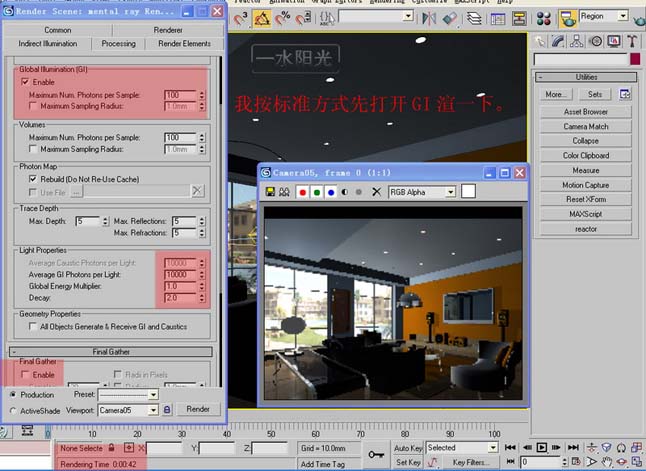Open the Renderer tab
This screenshot has width=646, height=471.
click(168, 30)
